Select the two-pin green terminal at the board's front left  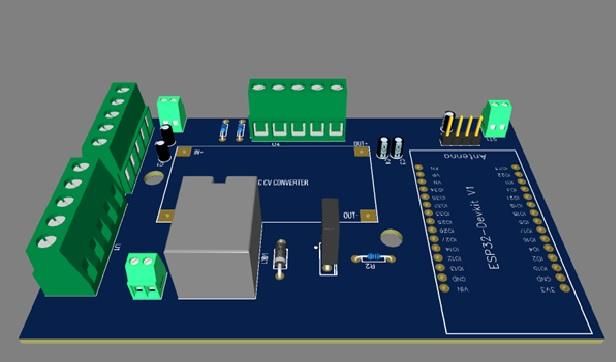(145, 276)
